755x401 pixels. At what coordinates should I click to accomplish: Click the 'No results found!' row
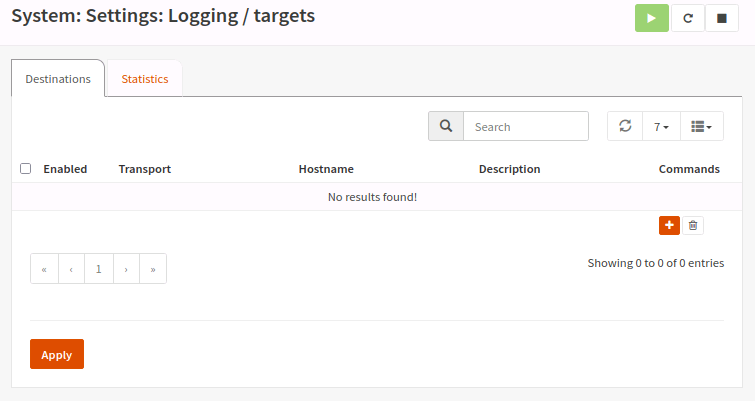377,197
